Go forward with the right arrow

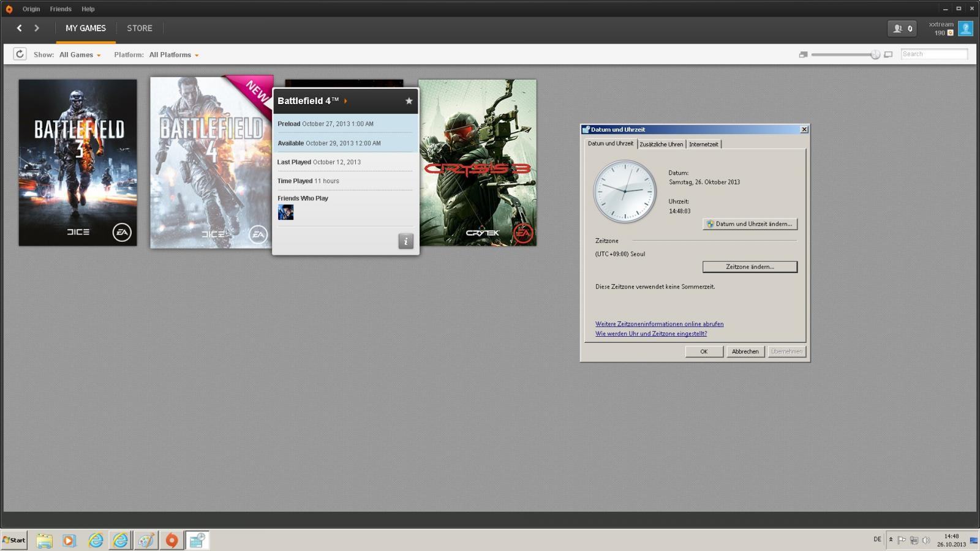(37, 28)
